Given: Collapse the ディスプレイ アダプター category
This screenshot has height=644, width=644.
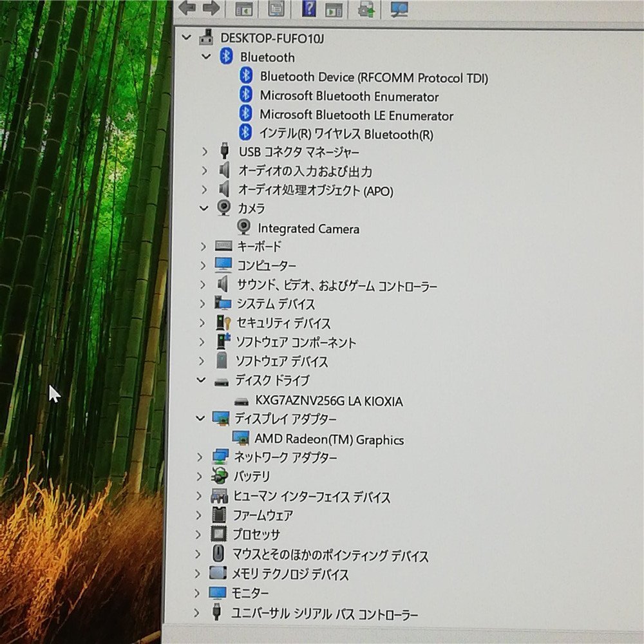Looking at the screenshot, I should point(200,419).
